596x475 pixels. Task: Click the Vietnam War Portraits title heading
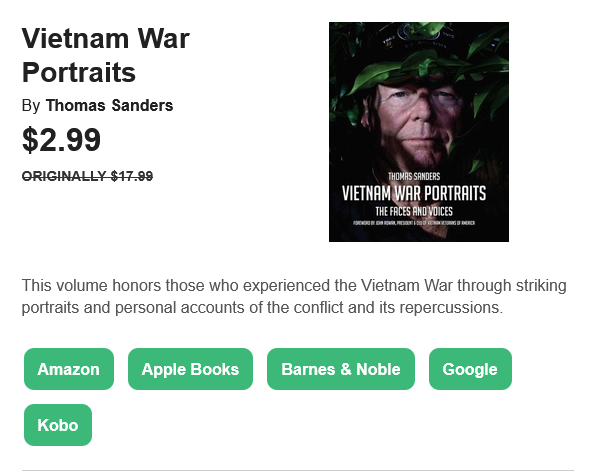[106, 55]
